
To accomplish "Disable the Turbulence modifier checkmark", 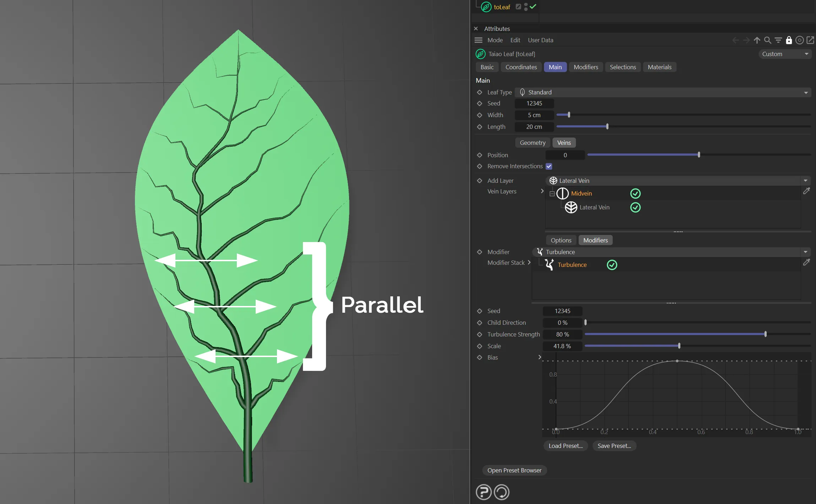I will 612,265.
